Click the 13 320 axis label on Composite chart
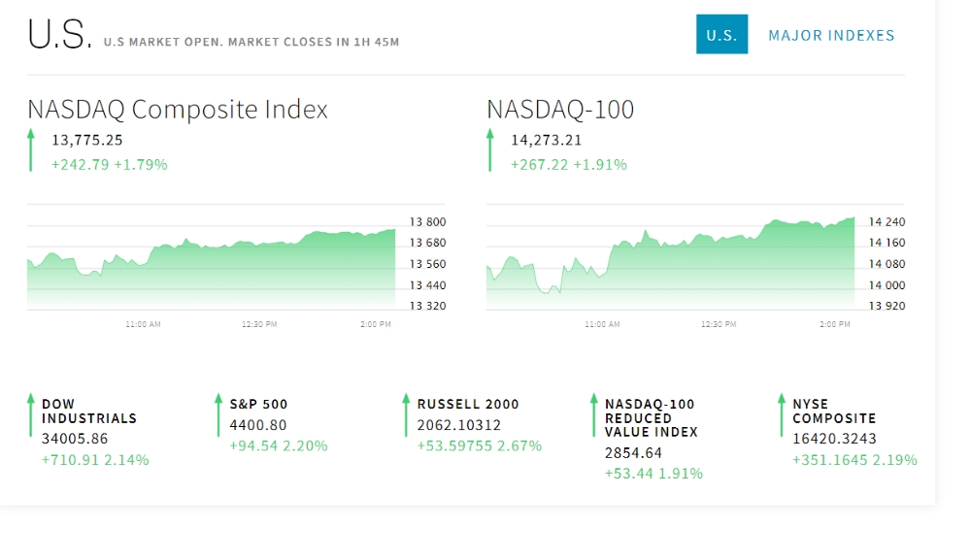Screen dimensions: 971x560 (x=428, y=306)
